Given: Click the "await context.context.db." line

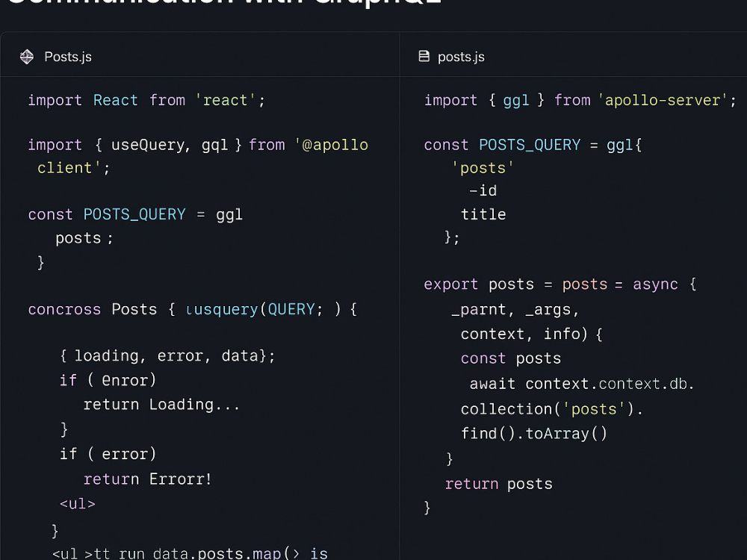Looking at the screenshot, I should [582, 384].
